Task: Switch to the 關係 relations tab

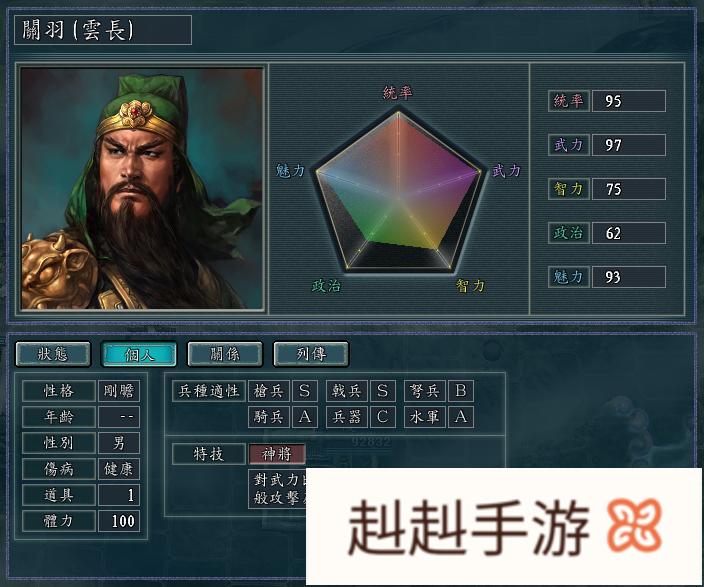Action: (x=225, y=354)
